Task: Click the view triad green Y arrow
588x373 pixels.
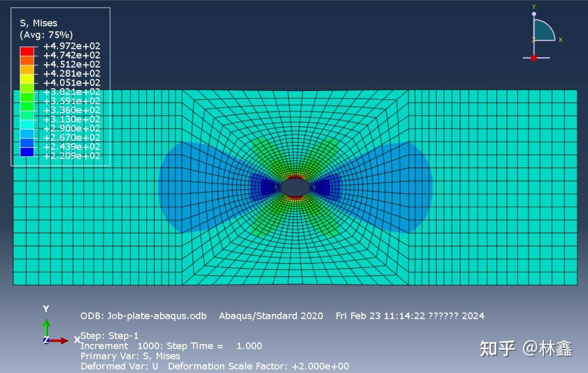Action: click(x=46, y=328)
